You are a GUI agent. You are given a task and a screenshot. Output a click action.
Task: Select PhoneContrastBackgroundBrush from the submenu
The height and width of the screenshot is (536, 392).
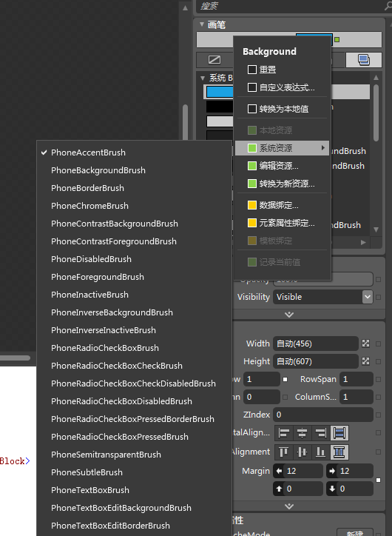134,224
